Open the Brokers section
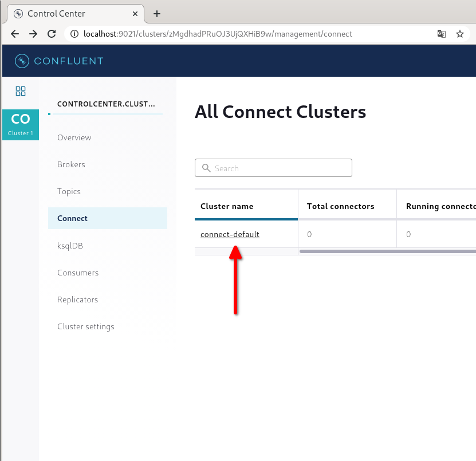Image resolution: width=476 pixels, height=461 pixels. pos(71,164)
